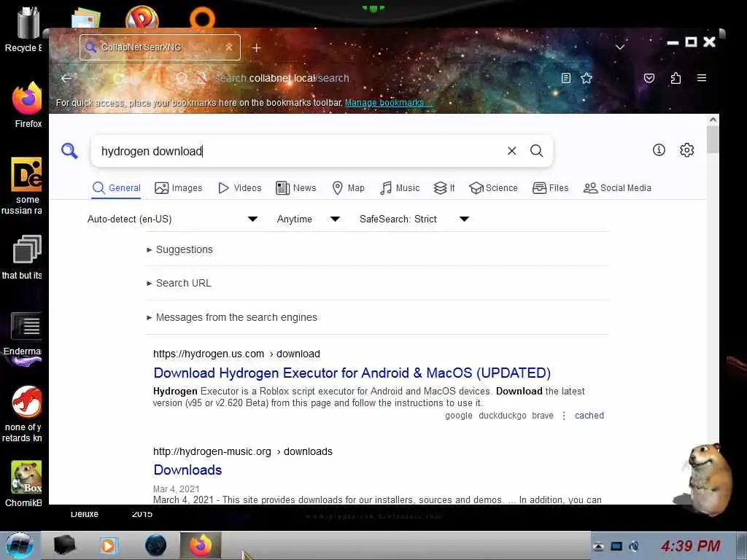Switch to the Images category tab
The width and height of the screenshot is (747, 560).
click(x=179, y=188)
